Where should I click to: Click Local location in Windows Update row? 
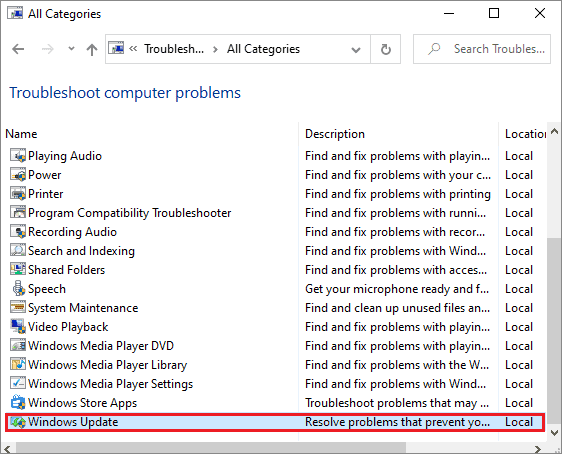point(519,422)
